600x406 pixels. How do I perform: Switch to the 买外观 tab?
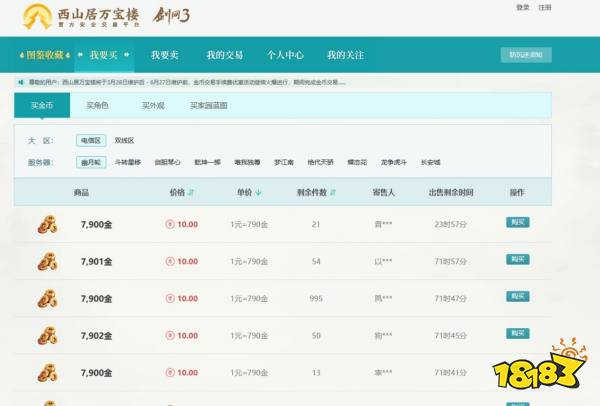tap(153, 105)
